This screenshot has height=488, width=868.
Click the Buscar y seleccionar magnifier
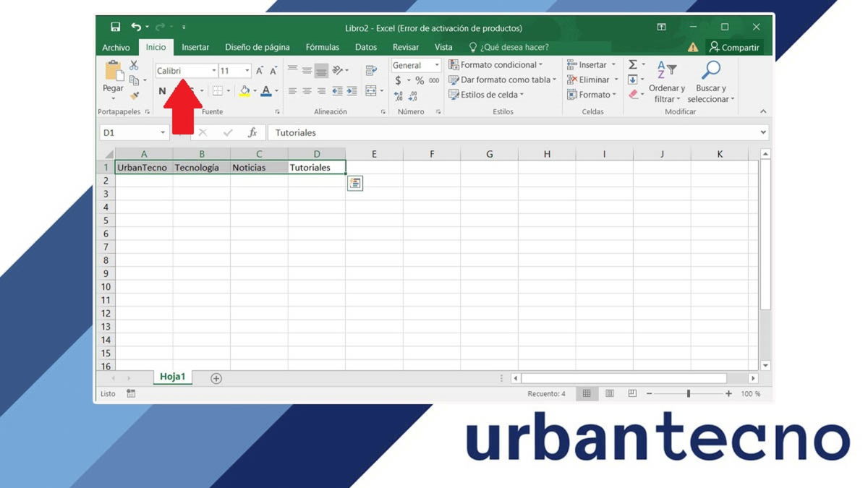(x=711, y=69)
